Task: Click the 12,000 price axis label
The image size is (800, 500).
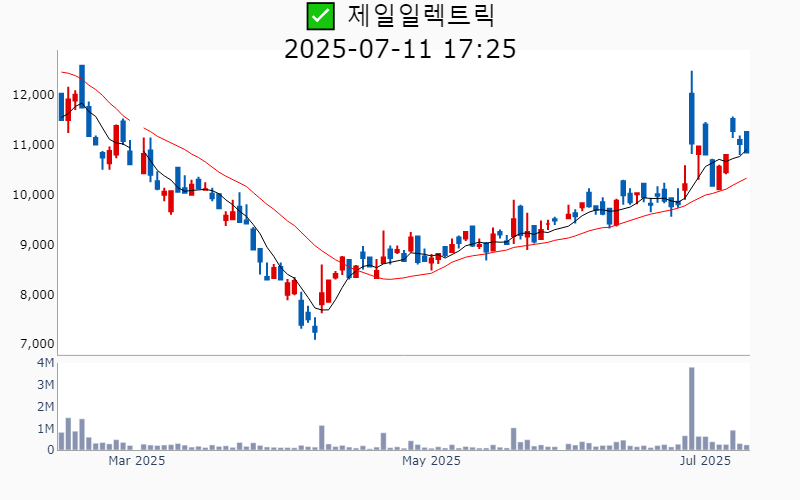Action: (x=33, y=95)
